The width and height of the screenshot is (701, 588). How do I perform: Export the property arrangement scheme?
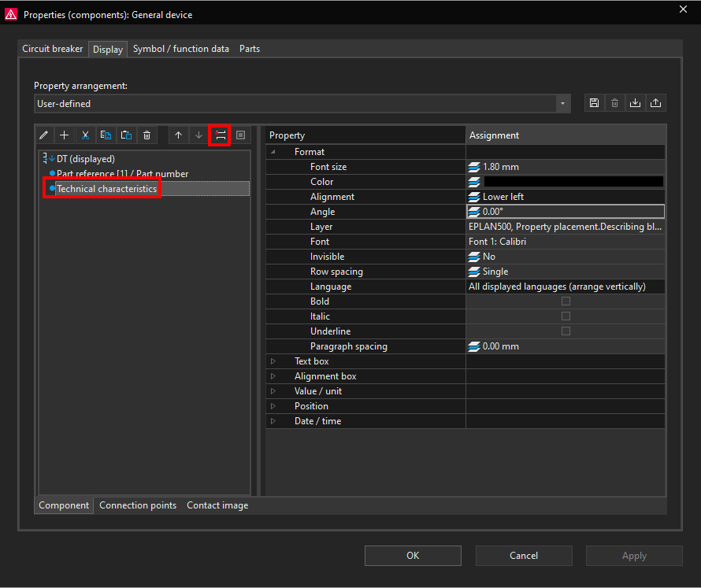(x=655, y=103)
